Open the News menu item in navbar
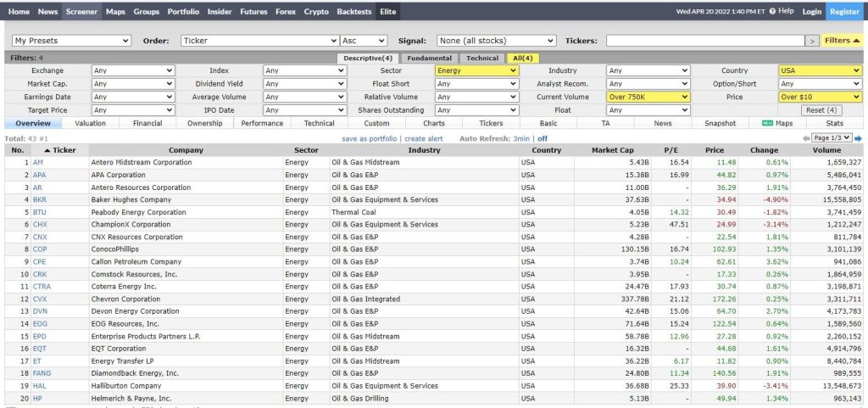Screen dimensions: 868x408 coord(47,12)
